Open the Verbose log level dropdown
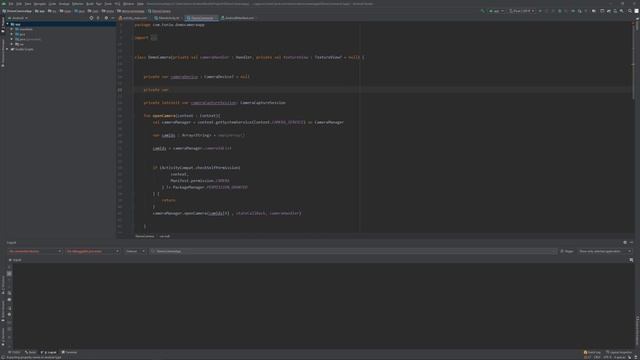This screenshot has height=360, width=640. pyautogui.click(x=135, y=251)
